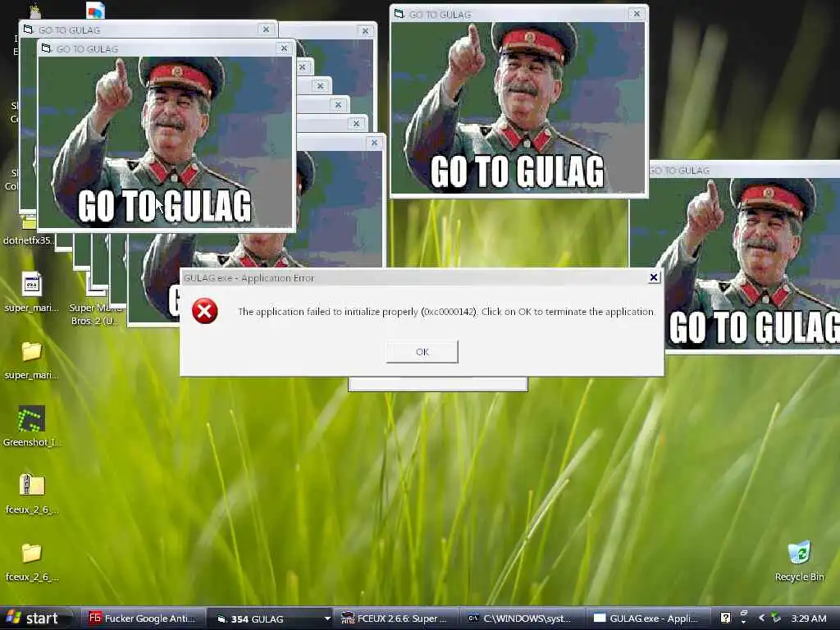
Task: Select GULAG.exe - Appli... taskbar button
Action: [x=648, y=619]
